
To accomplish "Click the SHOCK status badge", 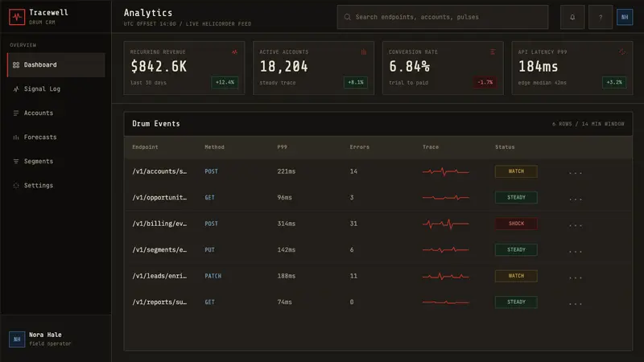I will pyautogui.click(x=516, y=224).
